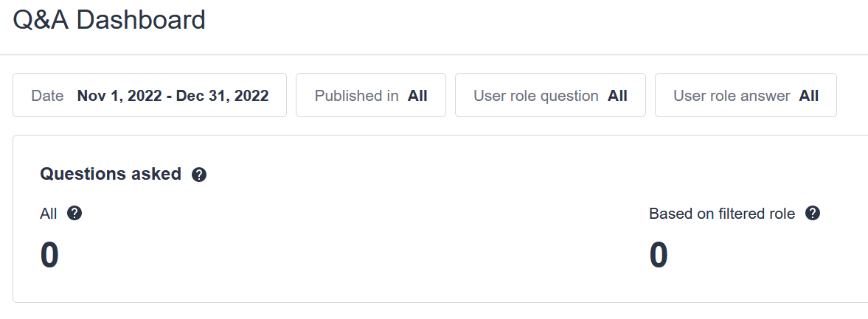Click the Nov 1, 2022 - Dec 31, 2022 date value
This screenshot has width=868, height=319.
tap(173, 96)
